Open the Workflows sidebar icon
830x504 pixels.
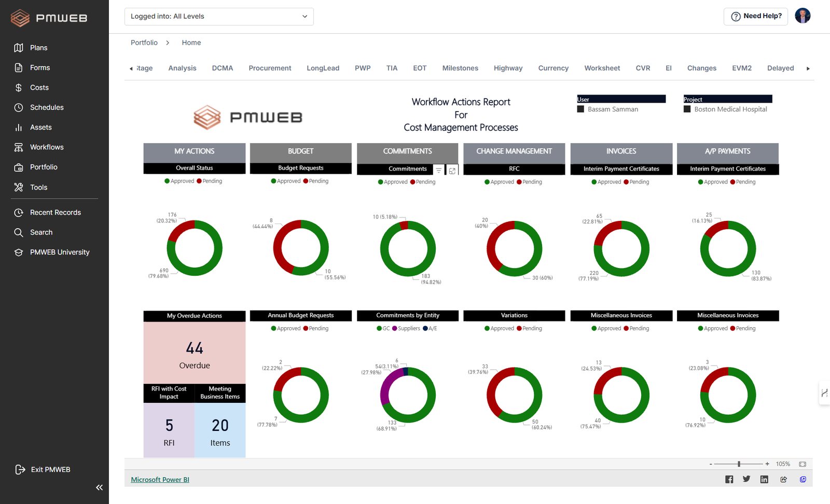pos(19,147)
